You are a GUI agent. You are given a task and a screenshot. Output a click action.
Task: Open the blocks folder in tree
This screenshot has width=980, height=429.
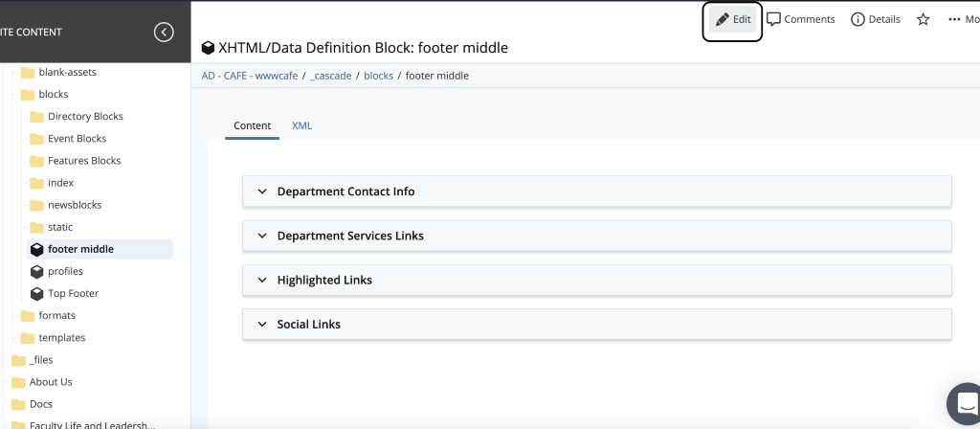(54, 95)
